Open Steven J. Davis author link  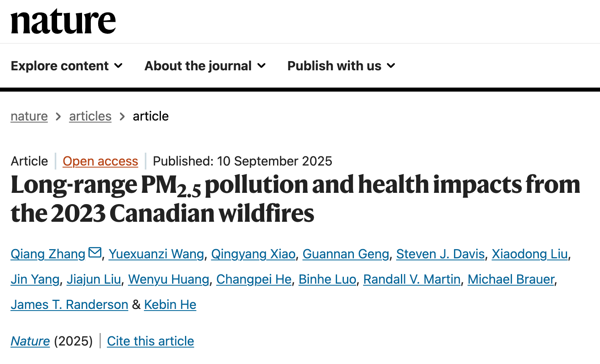[440, 254]
